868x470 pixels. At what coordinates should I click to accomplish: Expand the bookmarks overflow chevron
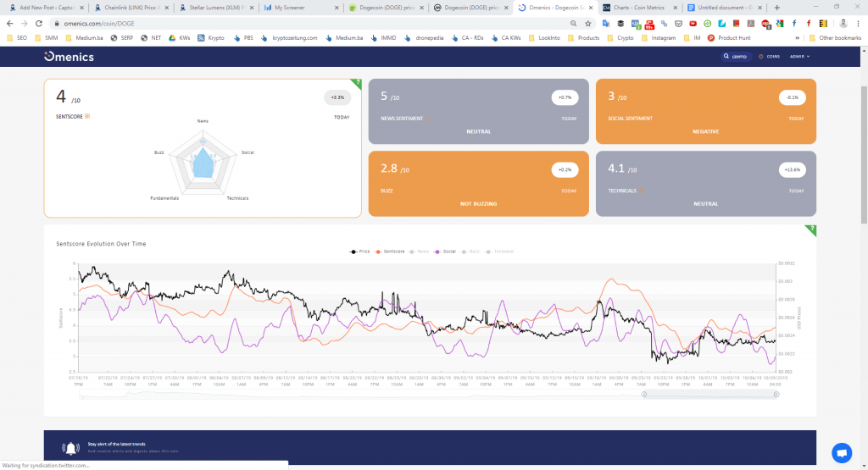(x=797, y=38)
